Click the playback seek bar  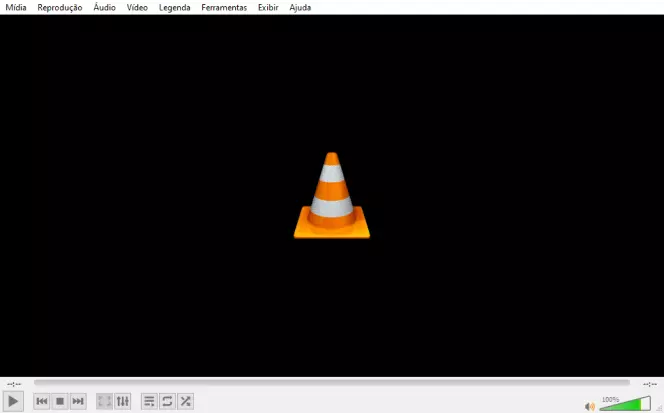332,383
